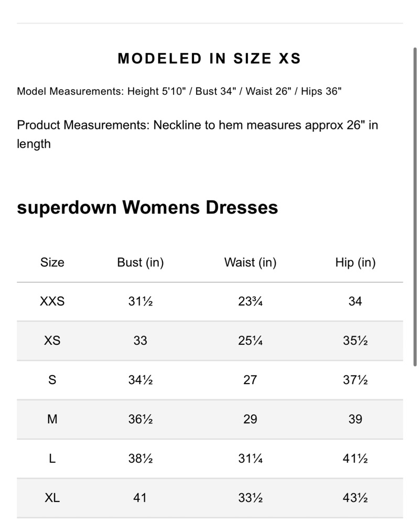
Task: Select the XXS size row label
Action: click(x=52, y=301)
